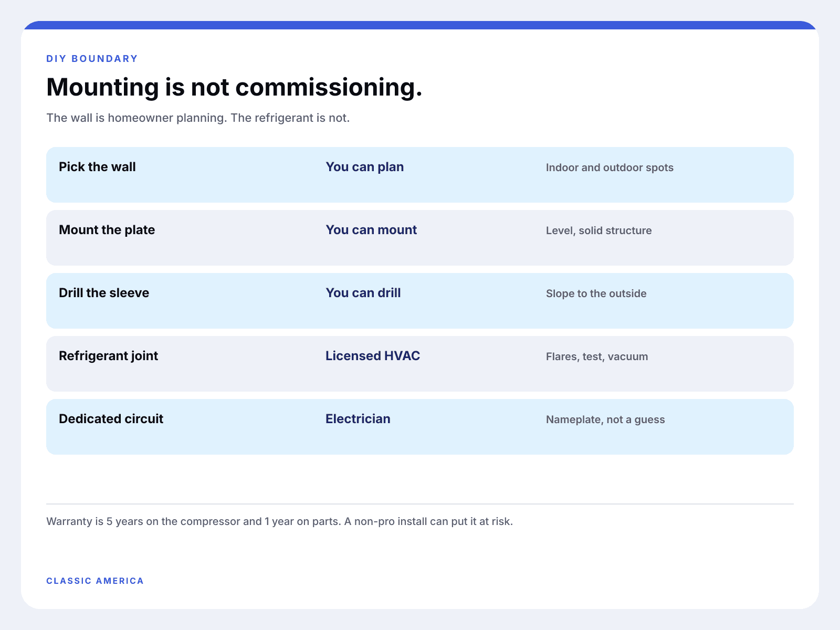Click the "DIY BOUNDARY" label

pyautogui.click(x=92, y=59)
